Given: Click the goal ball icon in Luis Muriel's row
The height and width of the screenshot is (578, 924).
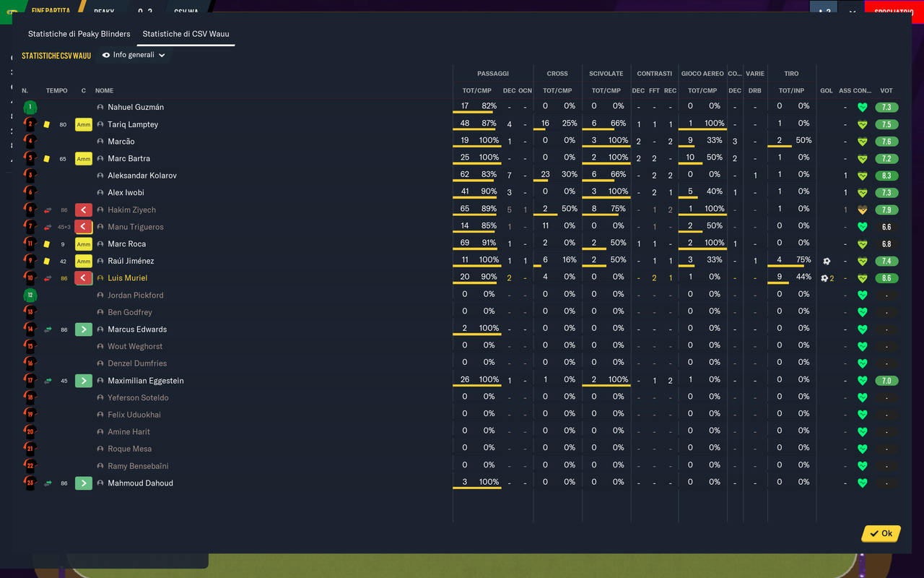Looking at the screenshot, I should pos(824,278).
